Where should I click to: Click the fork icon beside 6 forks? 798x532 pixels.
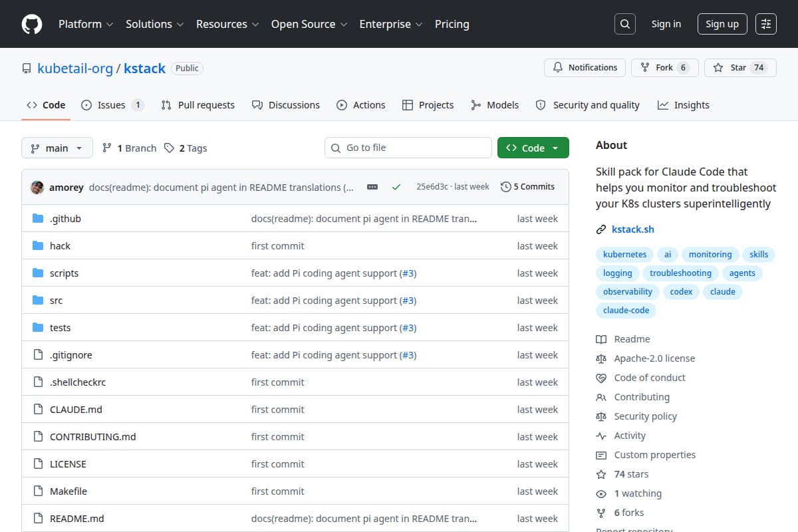[601, 513]
